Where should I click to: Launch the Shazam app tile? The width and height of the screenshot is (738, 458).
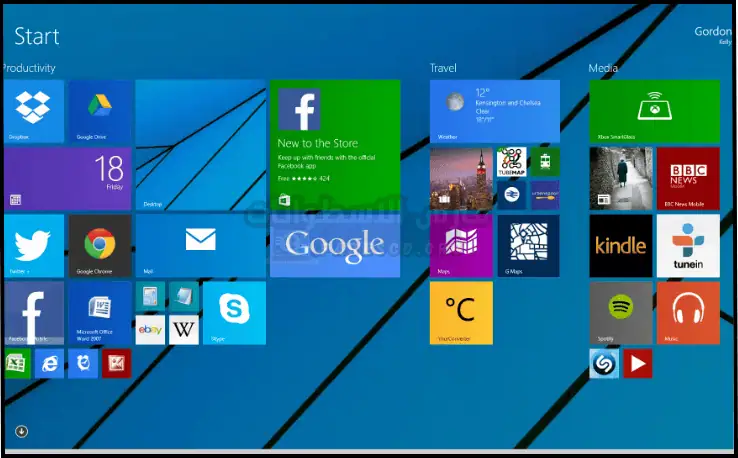pos(604,363)
